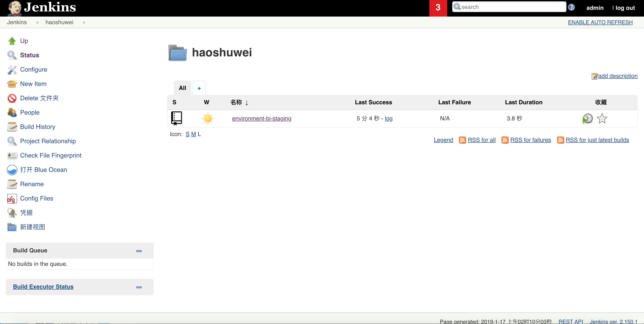
Task: Click the pipeline repo icon for environment-bj-staging
Action: click(177, 118)
